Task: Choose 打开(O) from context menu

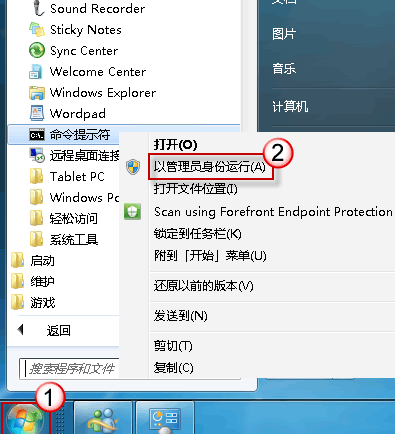Action: 175,144
